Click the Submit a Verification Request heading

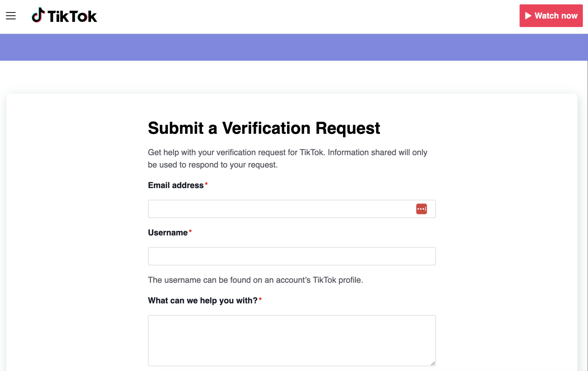pyautogui.click(x=264, y=128)
